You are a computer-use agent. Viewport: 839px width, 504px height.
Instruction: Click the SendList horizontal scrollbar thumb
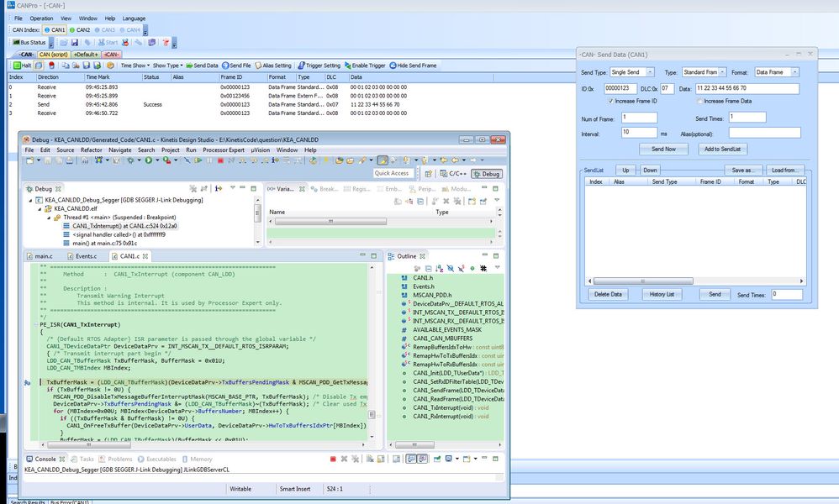(643, 281)
